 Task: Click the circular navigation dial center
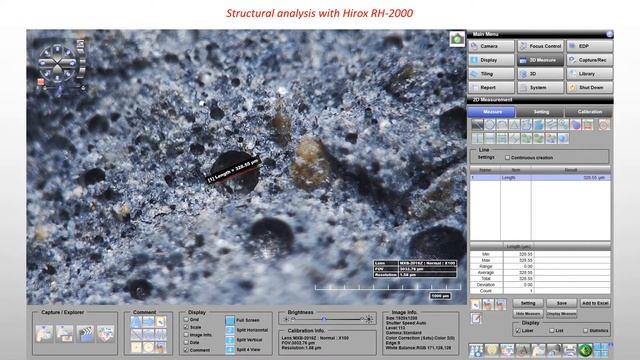click(57, 63)
